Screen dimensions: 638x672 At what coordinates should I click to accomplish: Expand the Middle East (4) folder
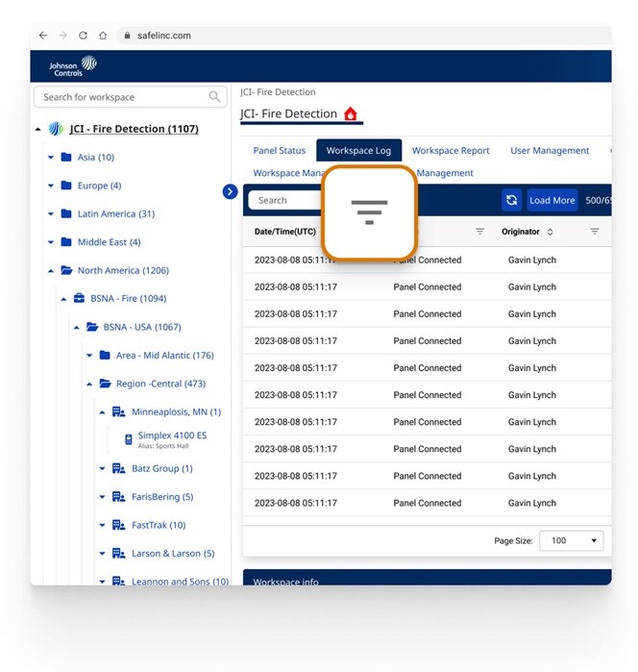51,242
